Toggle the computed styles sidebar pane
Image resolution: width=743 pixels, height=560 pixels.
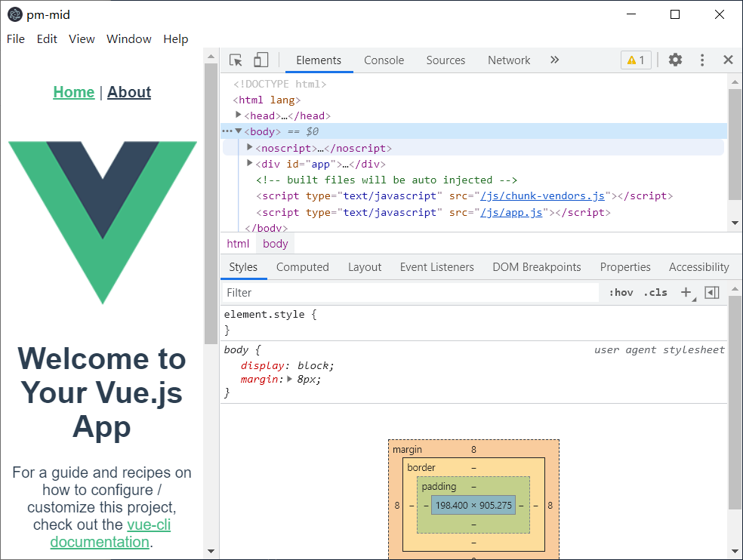tap(712, 292)
